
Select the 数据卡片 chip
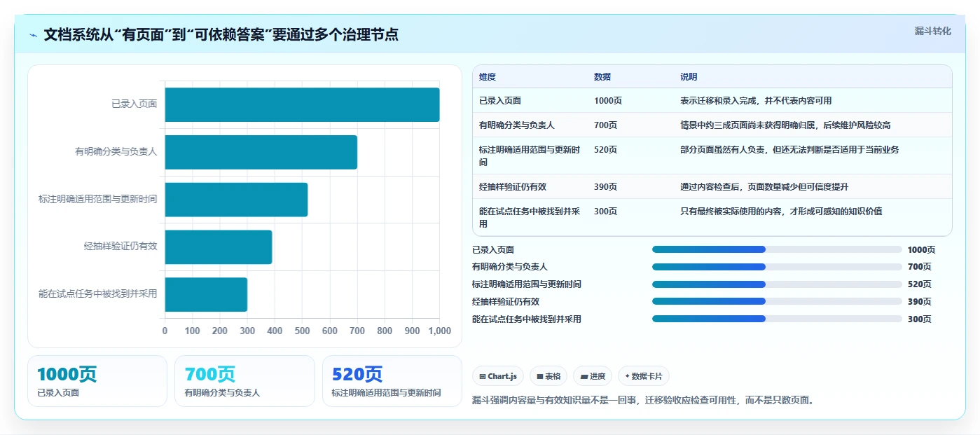point(643,376)
